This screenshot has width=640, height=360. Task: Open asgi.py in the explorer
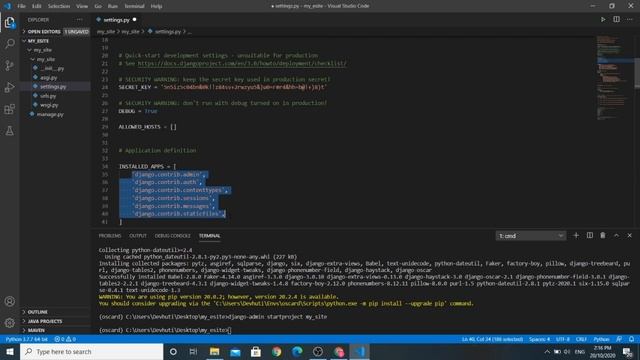point(49,78)
